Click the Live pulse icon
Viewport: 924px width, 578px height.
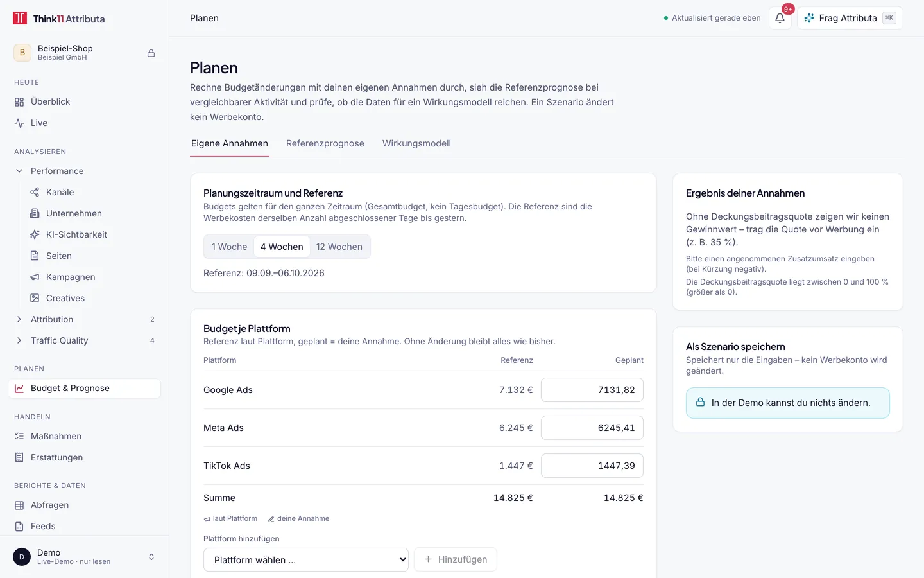[x=19, y=123]
